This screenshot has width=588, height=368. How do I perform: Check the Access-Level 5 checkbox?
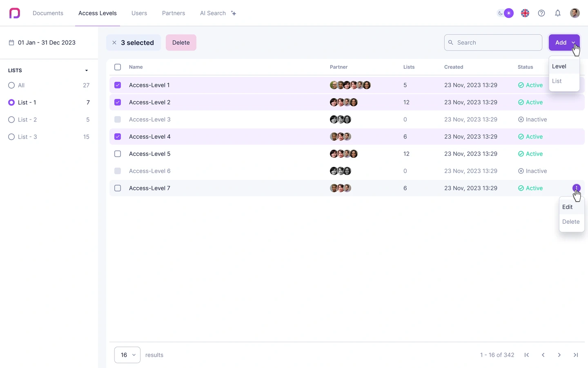118,154
